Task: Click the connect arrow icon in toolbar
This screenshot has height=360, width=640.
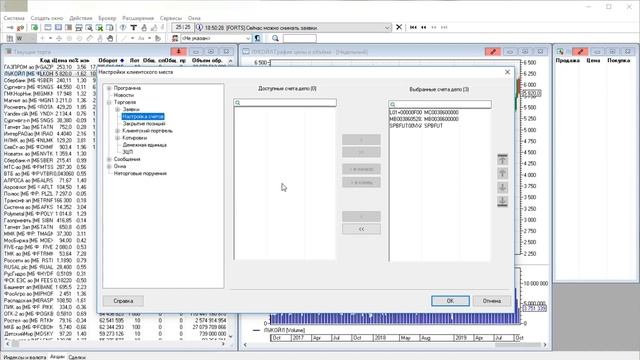Action: 10,27
